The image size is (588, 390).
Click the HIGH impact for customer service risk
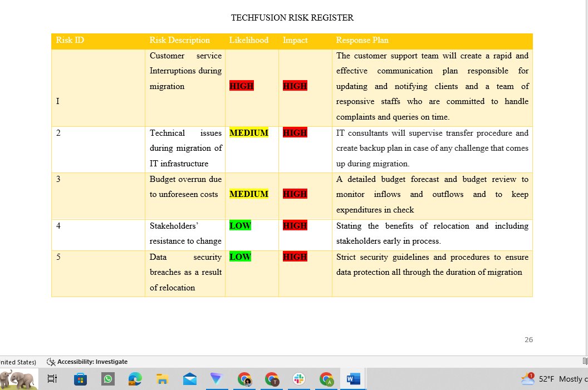[x=295, y=86]
